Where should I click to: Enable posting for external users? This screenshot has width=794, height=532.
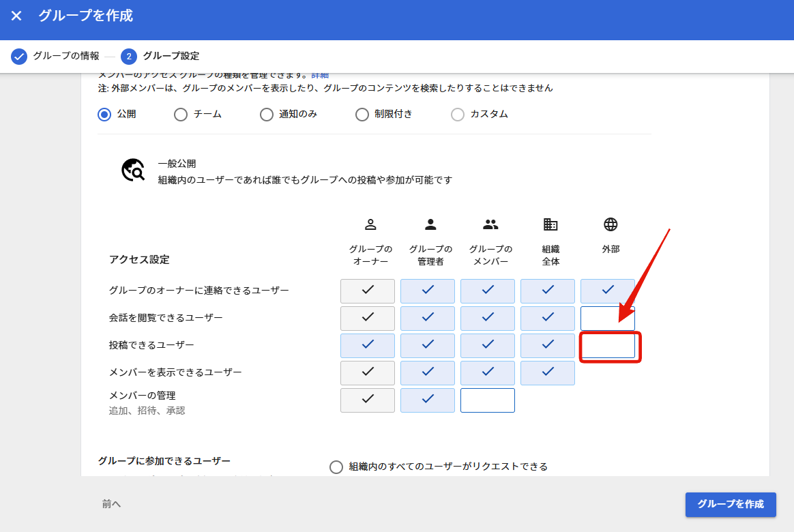coord(608,346)
